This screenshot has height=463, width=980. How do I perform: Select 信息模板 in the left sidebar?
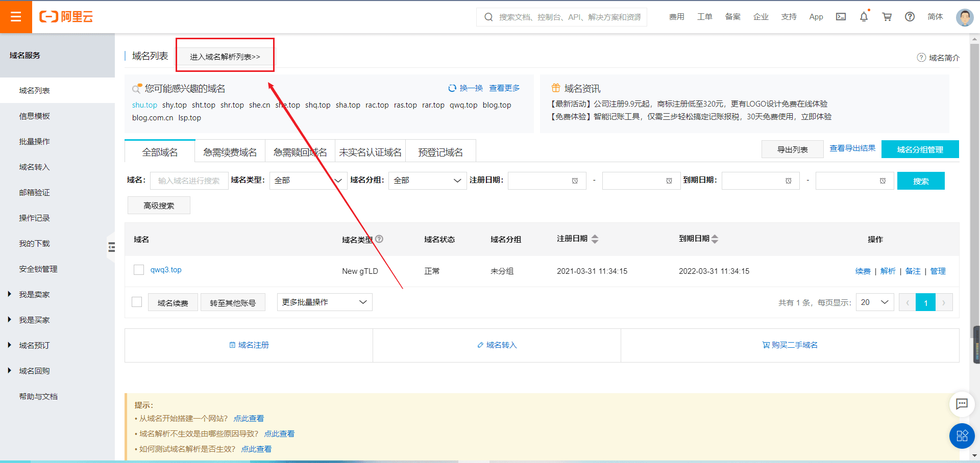[x=34, y=116]
